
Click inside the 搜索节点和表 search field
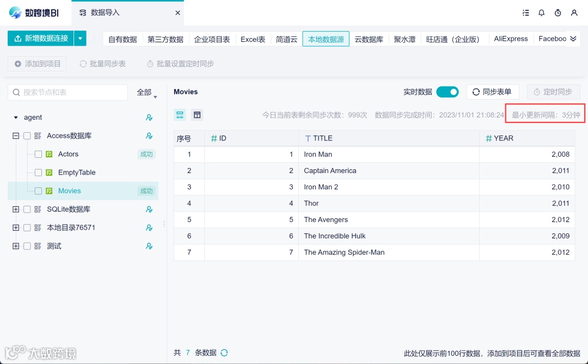pyautogui.click(x=68, y=92)
